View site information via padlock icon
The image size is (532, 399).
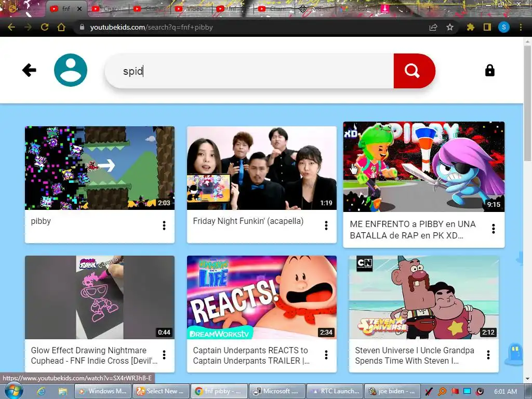[82, 27]
